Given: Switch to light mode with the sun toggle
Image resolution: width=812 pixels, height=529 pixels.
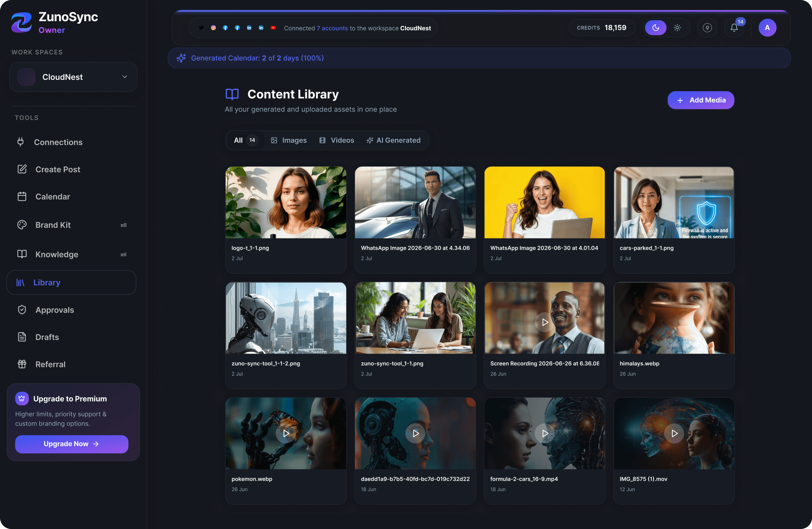Looking at the screenshot, I should tap(677, 28).
